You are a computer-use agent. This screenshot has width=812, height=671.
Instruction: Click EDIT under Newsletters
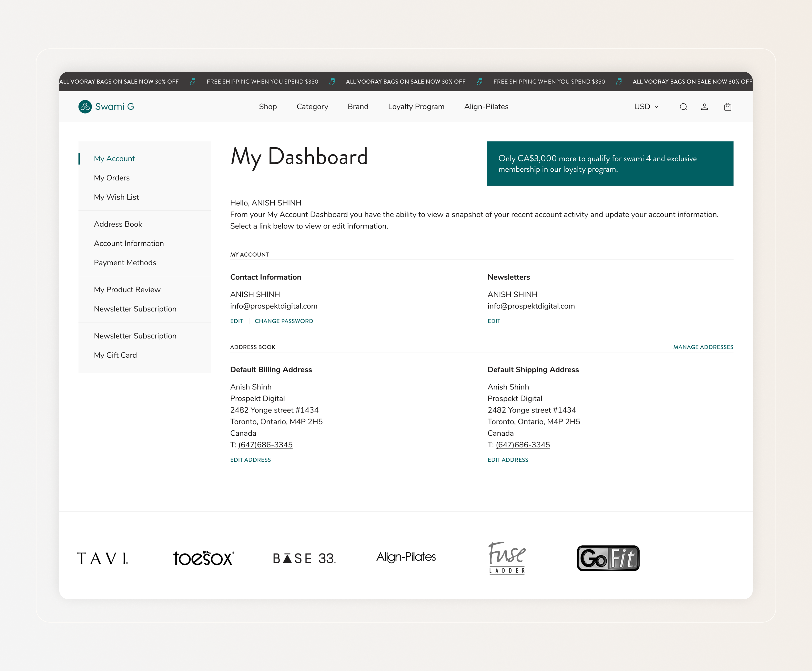point(494,321)
